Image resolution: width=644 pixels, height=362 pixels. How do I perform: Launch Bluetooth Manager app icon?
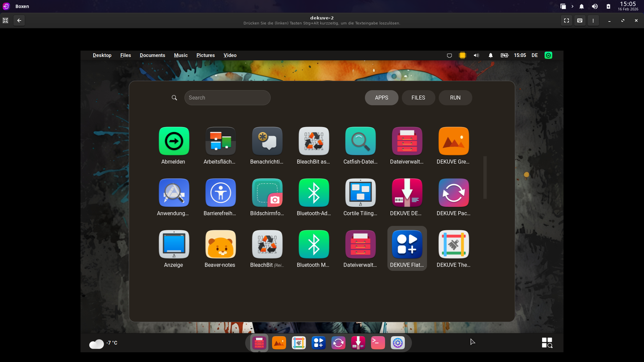[314, 244]
